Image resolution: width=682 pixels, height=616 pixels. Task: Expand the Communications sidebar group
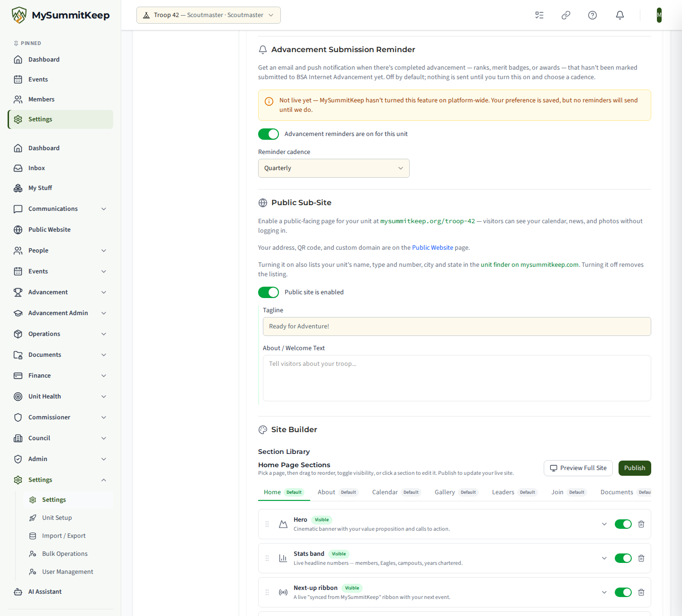[x=60, y=209]
